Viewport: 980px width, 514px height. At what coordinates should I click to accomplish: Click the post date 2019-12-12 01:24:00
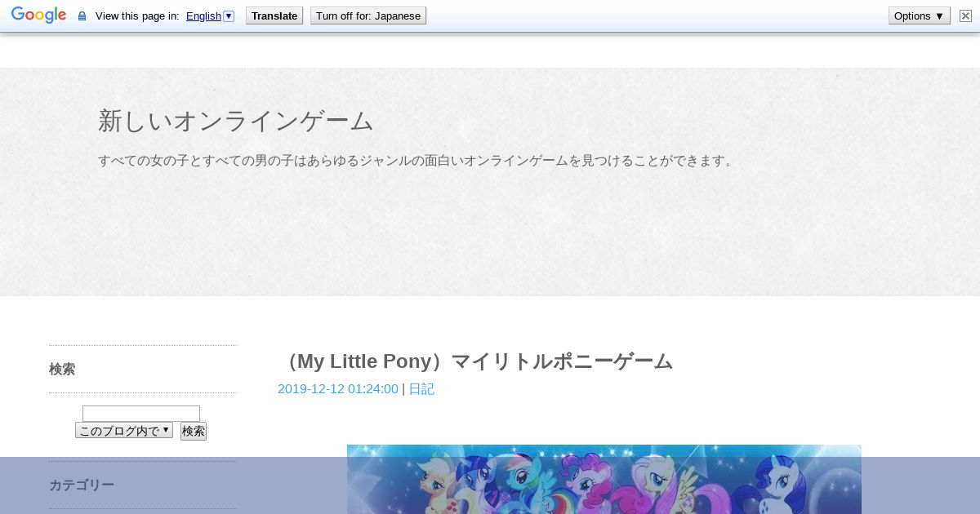(x=338, y=389)
